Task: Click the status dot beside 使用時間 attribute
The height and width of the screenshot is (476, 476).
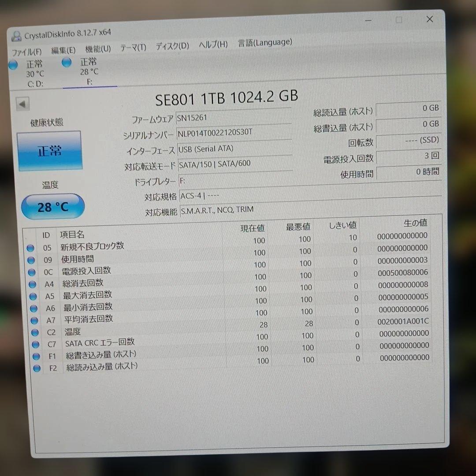Action: click(30, 260)
